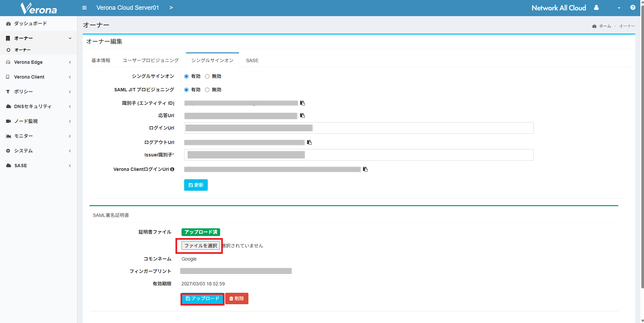The width and height of the screenshot is (644, 323).
Task: Open the help question mark icon
Action: coord(633,7)
